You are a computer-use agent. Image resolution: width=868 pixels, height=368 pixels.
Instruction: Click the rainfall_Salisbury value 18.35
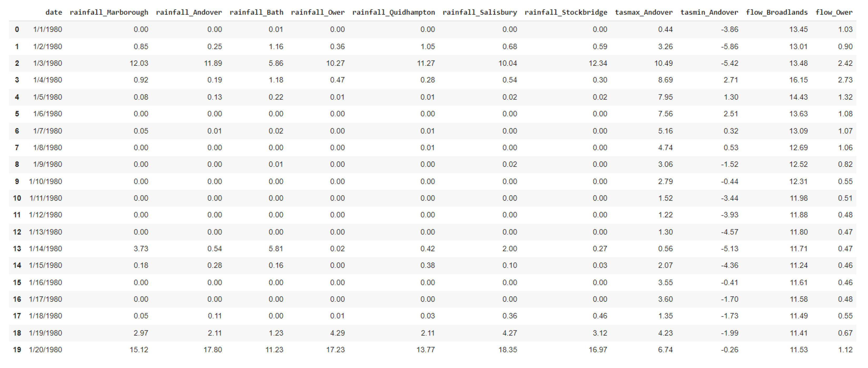point(507,350)
